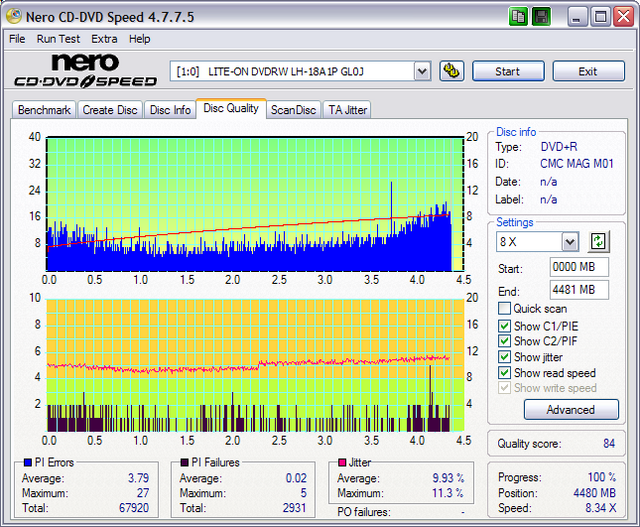
Task: Click the Position value 4480 MB
Action: 594,493
